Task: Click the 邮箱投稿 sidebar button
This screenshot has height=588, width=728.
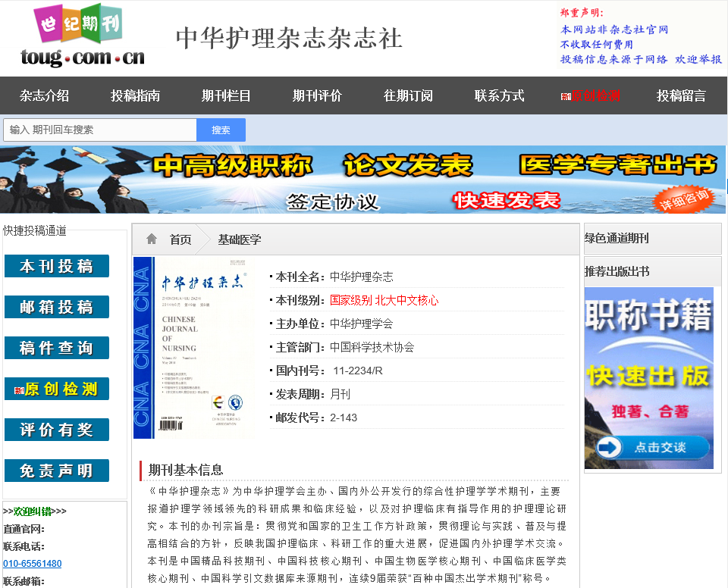Action: (x=57, y=307)
